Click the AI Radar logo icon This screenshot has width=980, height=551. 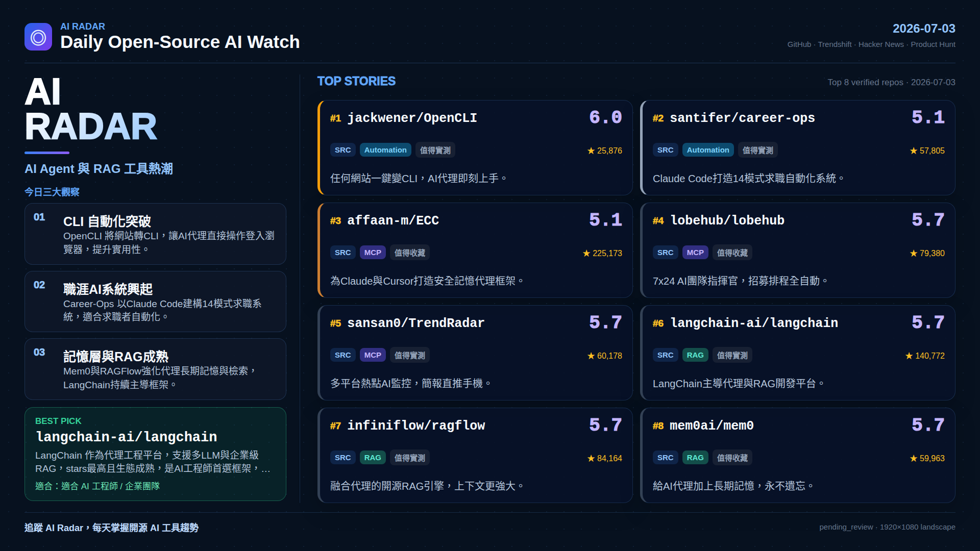(x=38, y=37)
